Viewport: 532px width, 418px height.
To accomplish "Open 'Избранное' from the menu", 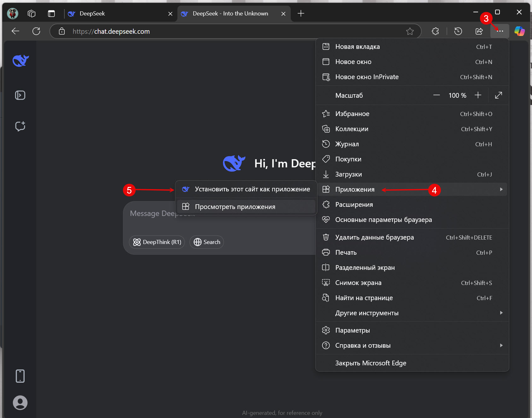I will click(x=412, y=114).
